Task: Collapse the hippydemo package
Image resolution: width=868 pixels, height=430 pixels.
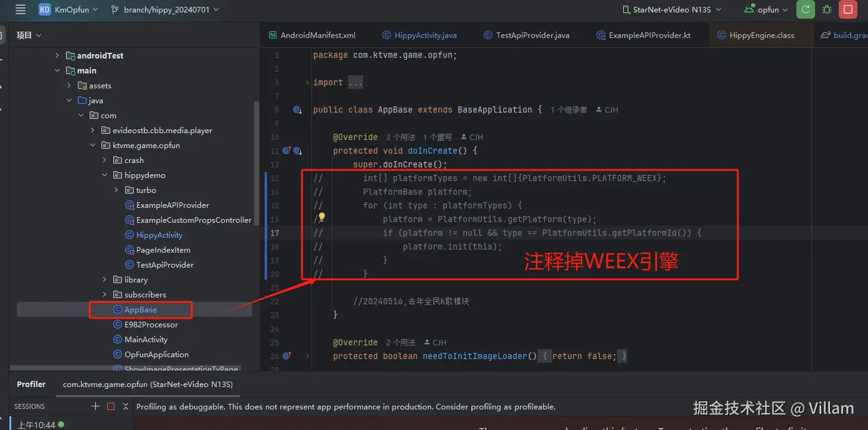Action: coord(105,175)
